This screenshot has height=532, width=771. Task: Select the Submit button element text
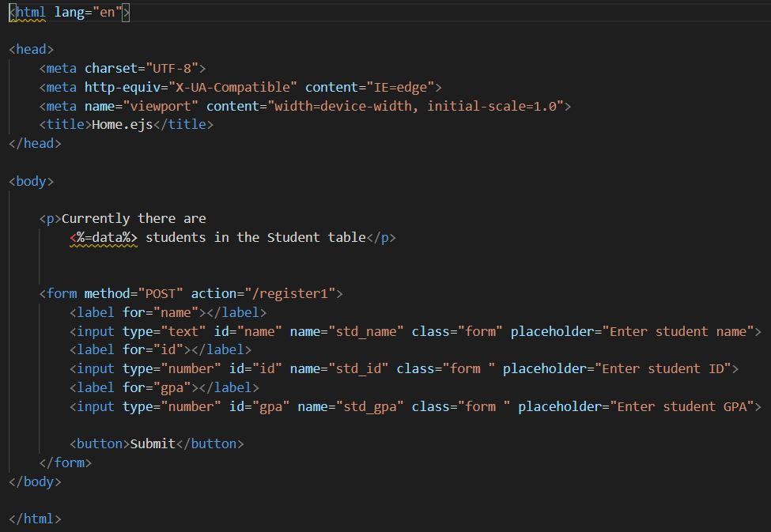(x=154, y=443)
